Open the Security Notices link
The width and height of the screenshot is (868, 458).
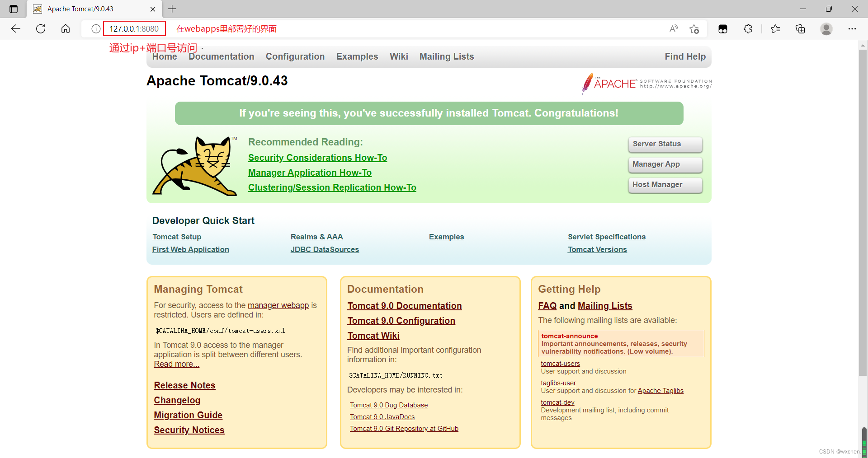click(x=189, y=430)
